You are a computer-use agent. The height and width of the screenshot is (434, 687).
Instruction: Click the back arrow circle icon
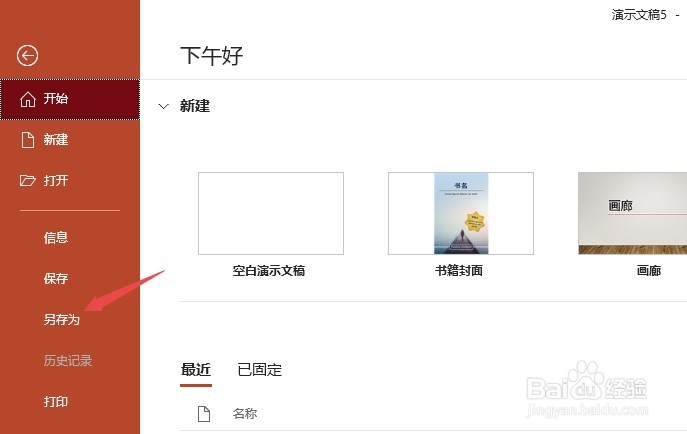click(27, 56)
